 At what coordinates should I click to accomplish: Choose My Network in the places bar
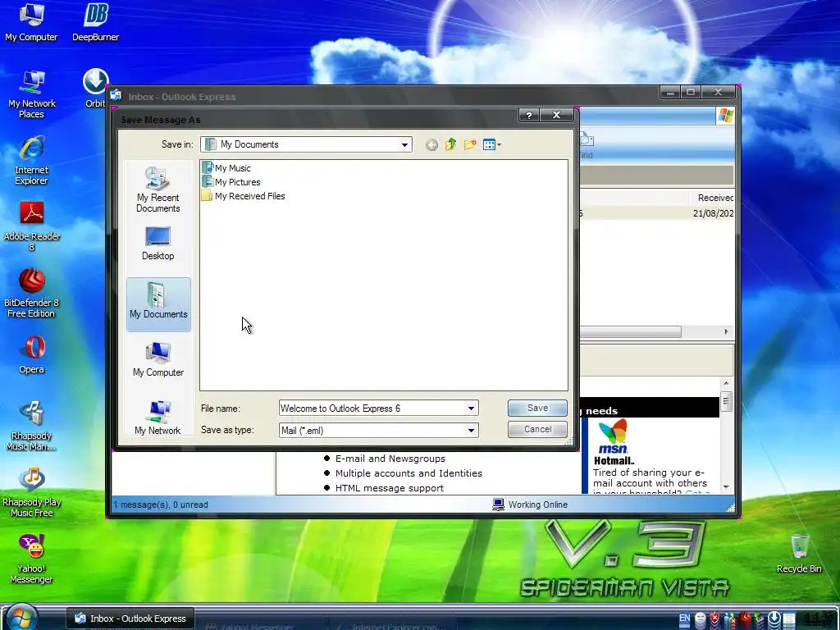click(x=158, y=418)
